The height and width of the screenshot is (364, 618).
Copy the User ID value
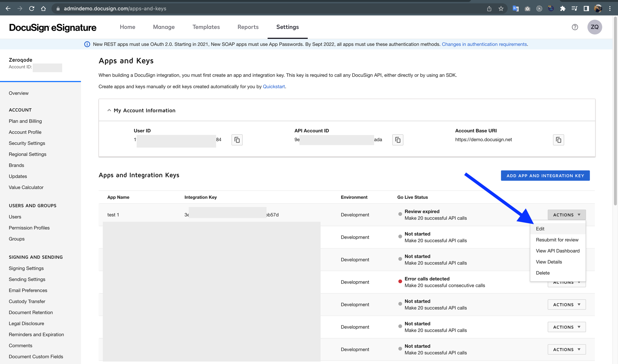[237, 140]
